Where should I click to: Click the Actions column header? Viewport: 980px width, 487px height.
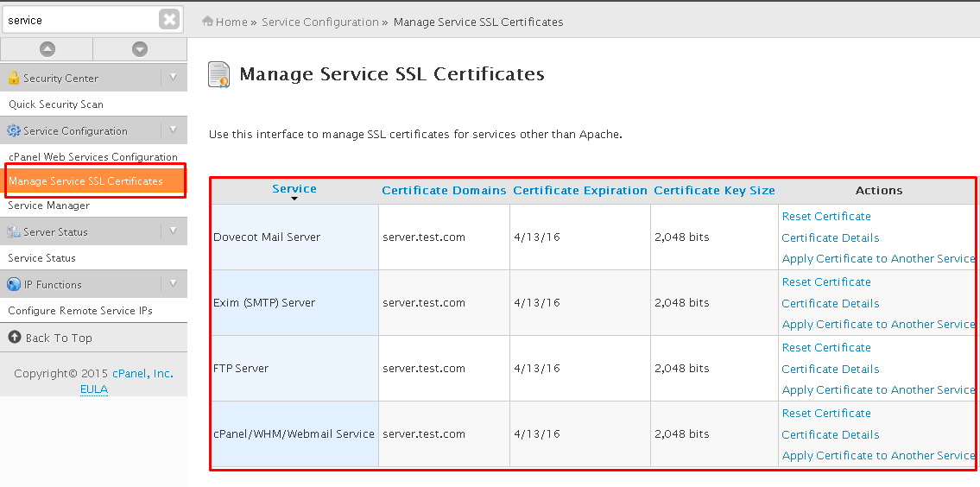click(x=879, y=191)
